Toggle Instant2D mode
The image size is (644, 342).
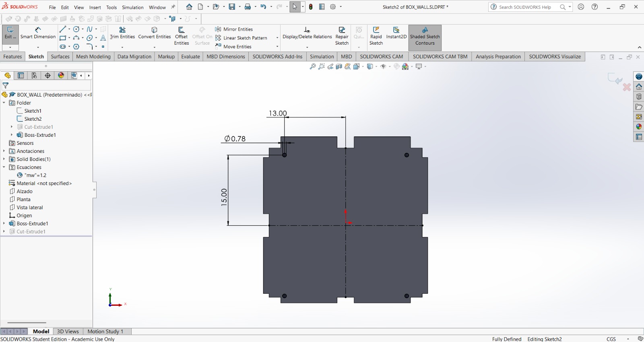click(x=396, y=33)
